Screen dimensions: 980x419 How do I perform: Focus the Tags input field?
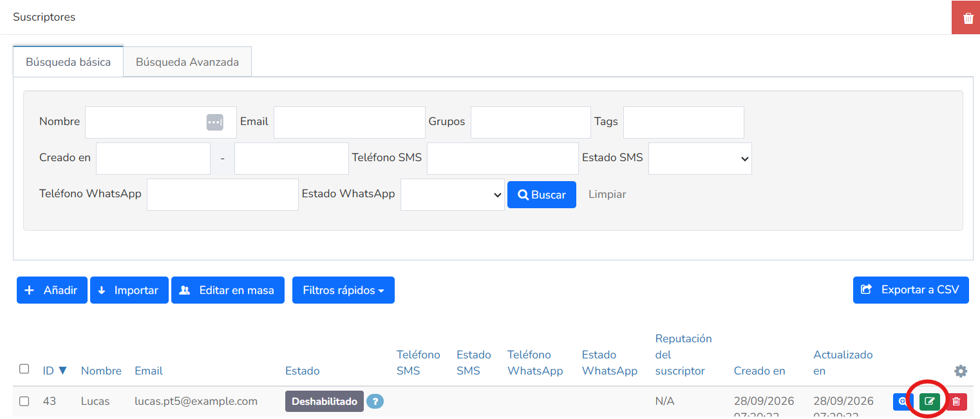(x=684, y=122)
